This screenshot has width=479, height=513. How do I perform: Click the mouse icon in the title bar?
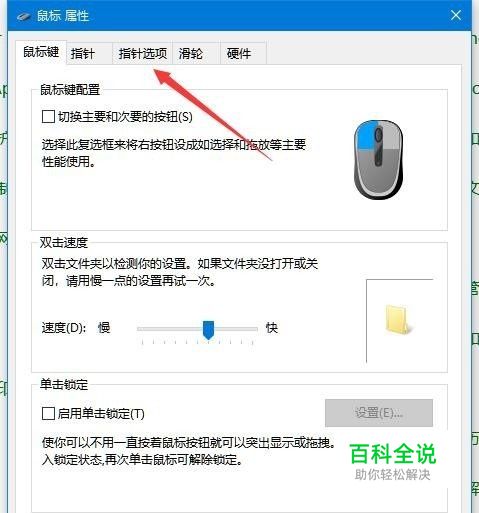coord(23,16)
